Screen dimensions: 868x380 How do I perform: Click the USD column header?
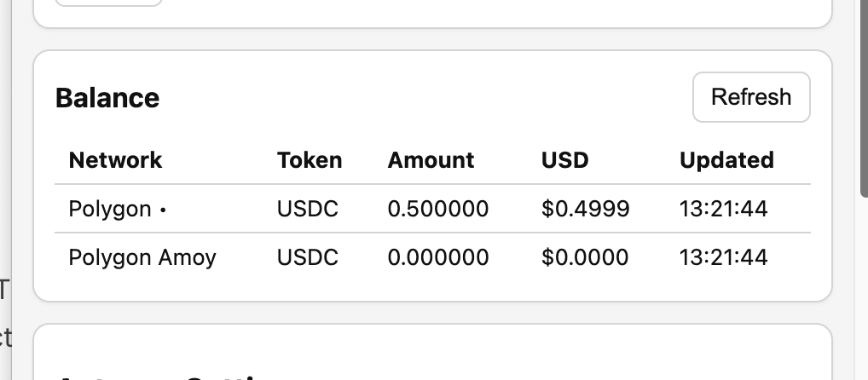pos(565,160)
